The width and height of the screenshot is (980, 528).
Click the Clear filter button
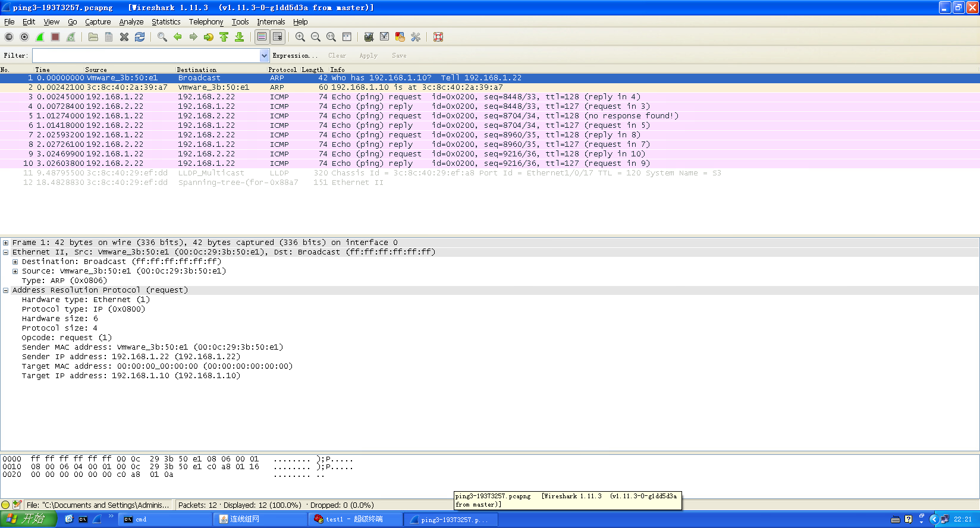point(337,55)
